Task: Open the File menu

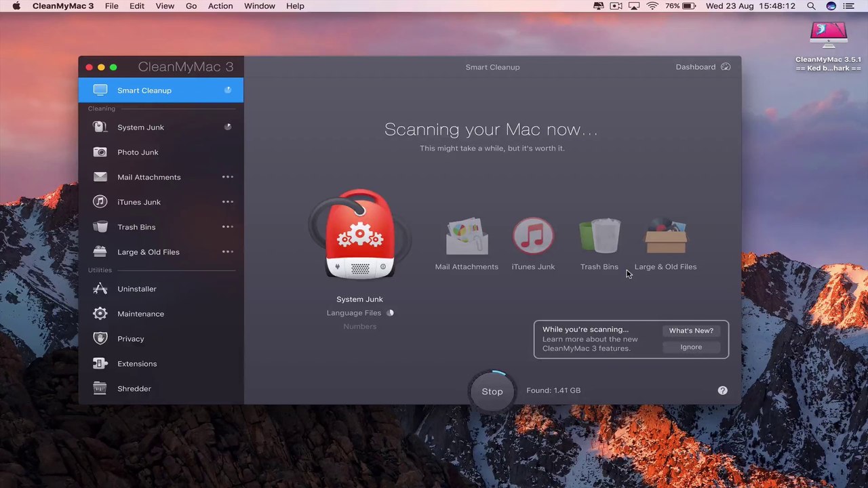Action: [112, 6]
